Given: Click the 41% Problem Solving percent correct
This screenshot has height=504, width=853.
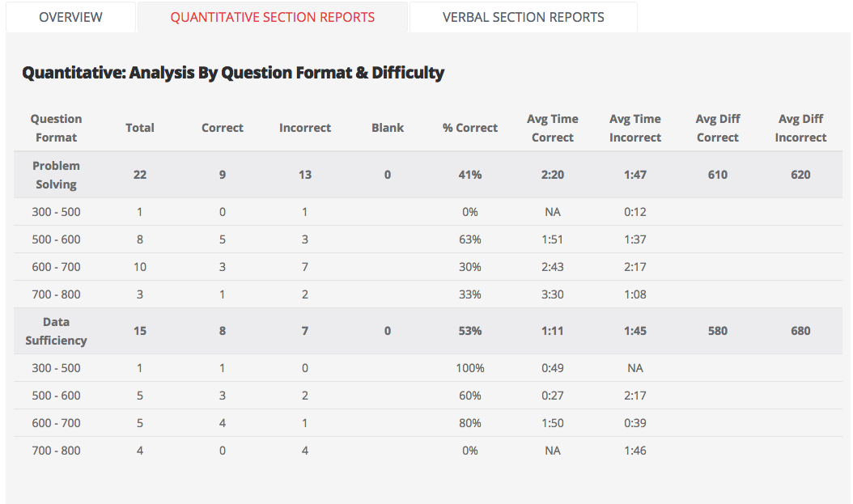Looking at the screenshot, I should coord(470,175).
